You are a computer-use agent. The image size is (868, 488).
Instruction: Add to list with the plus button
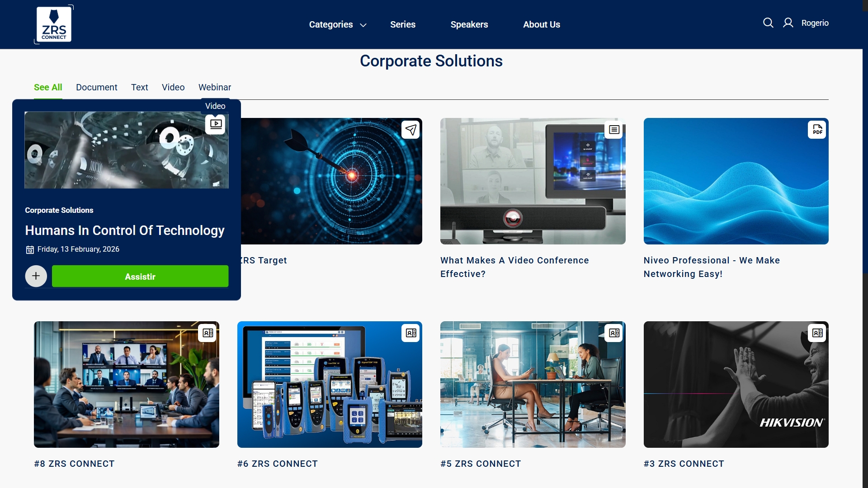tap(36, 276)
